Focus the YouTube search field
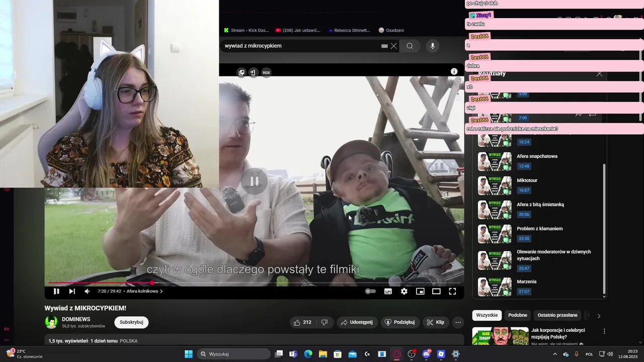 click(x=302, y=46)
